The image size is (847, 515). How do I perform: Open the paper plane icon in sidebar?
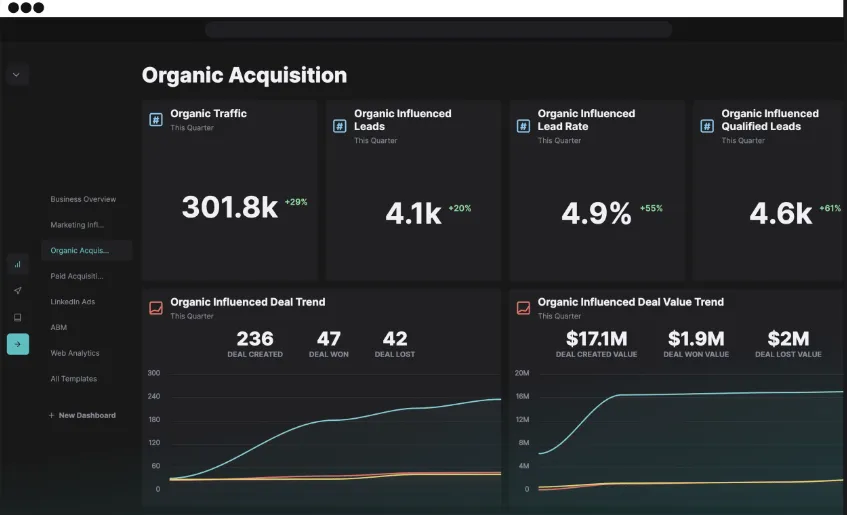click(x=17, y=291)
